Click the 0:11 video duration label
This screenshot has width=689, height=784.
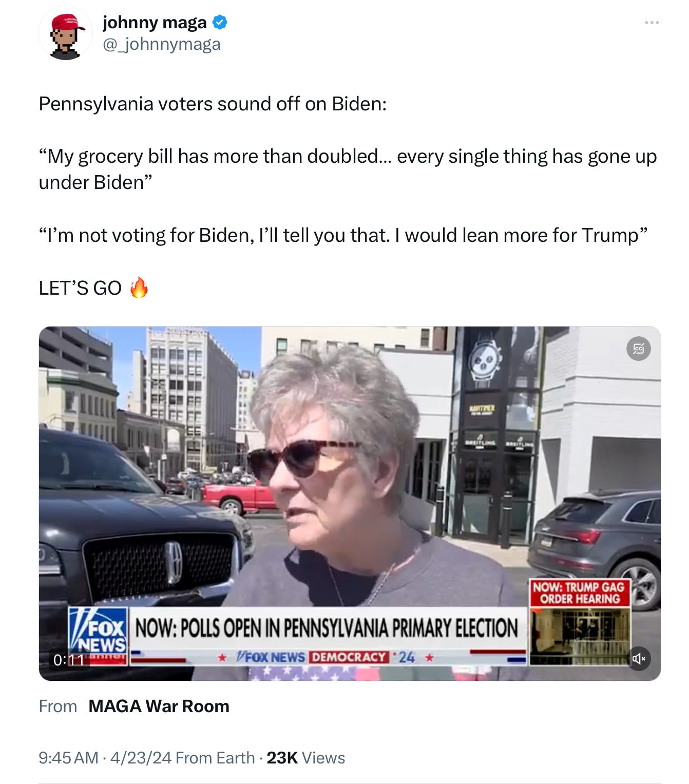pos(68,660)
